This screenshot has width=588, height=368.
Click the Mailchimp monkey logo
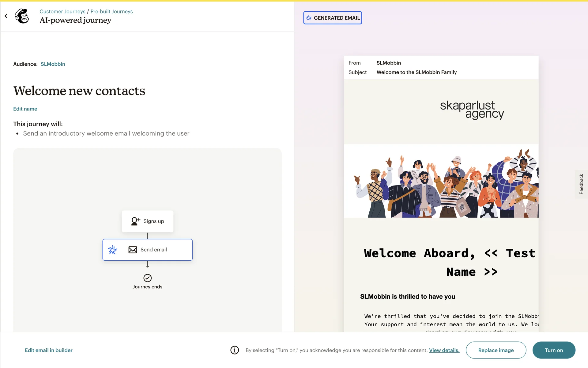[x=22, y=16]
